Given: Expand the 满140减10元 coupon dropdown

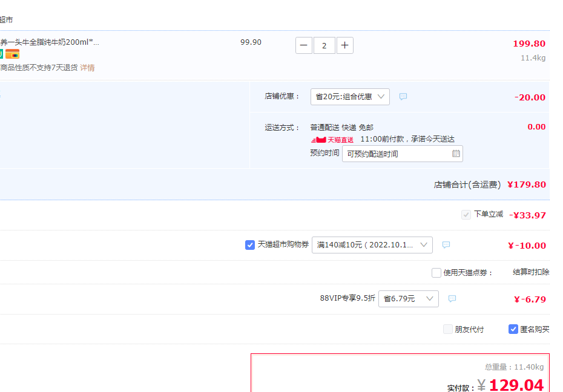Looking at the screenshot, I should click(372, 245).
